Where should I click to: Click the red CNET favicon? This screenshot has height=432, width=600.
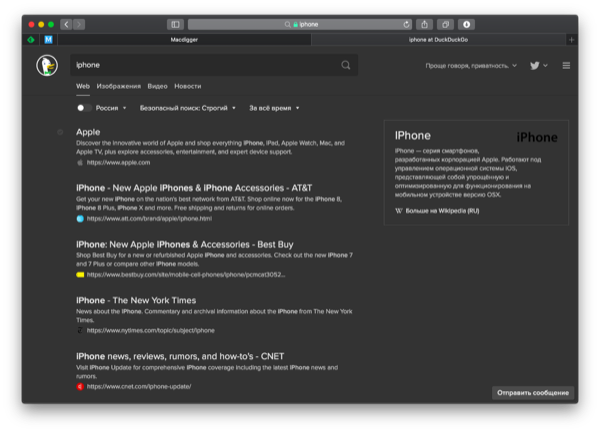point(80,387)
